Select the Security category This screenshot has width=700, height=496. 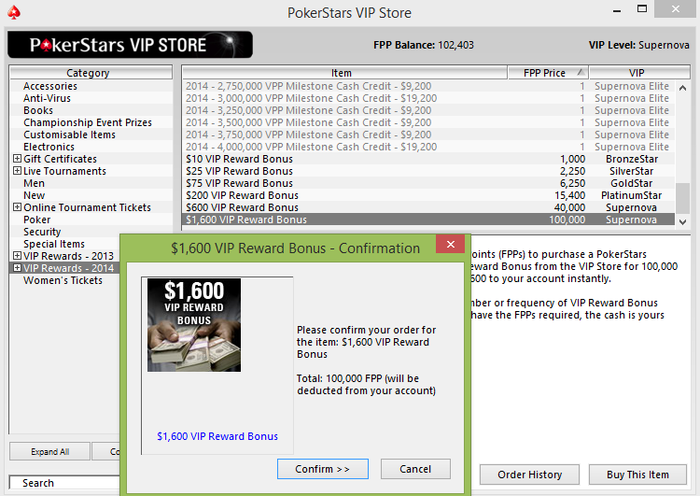click(x=42, y=231)
